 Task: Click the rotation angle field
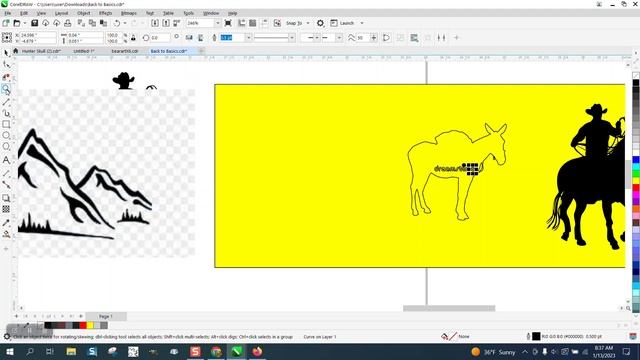(160, 38)
